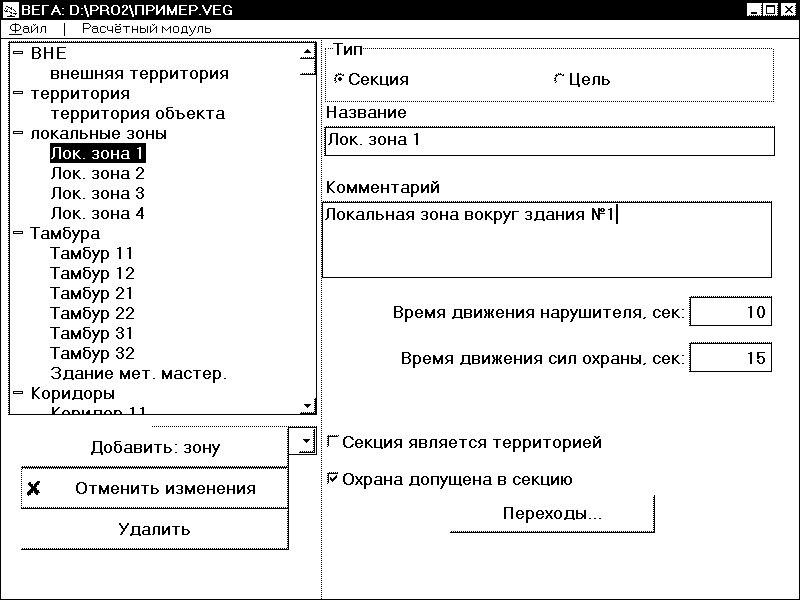Open the Расчётный модуль menu

pos(146,29)
